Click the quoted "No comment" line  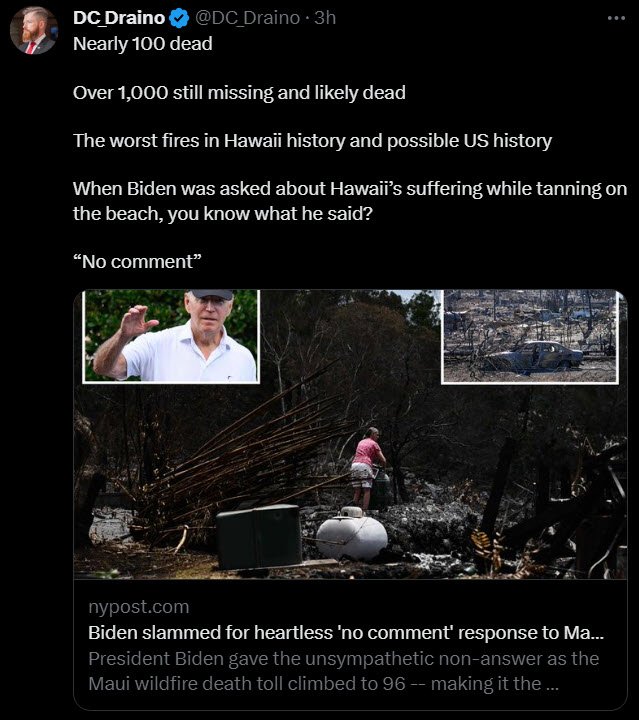tap(137, 262)
